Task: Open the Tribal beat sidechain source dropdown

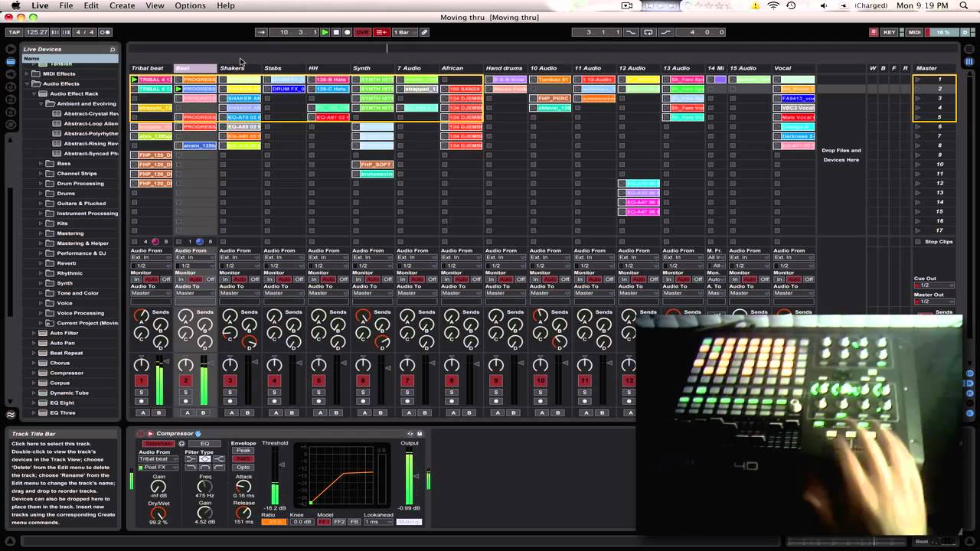Action: [x=158, y=459]
